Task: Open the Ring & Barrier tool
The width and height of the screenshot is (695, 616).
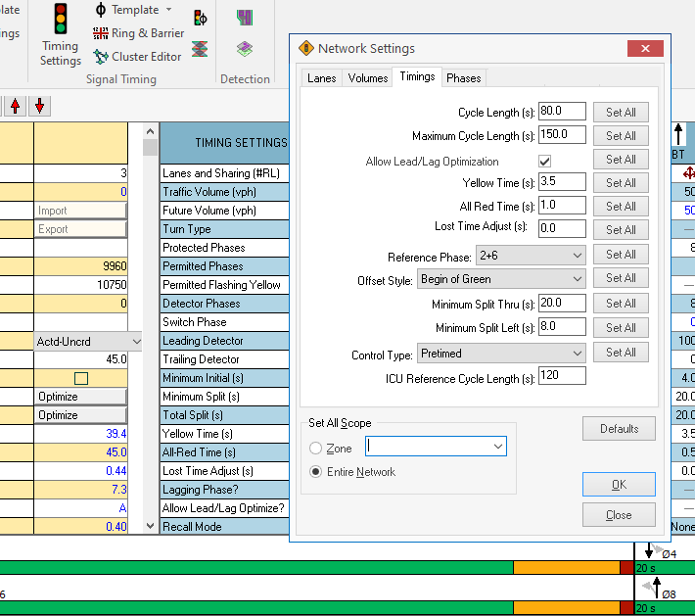Action: tap(138, 33)
